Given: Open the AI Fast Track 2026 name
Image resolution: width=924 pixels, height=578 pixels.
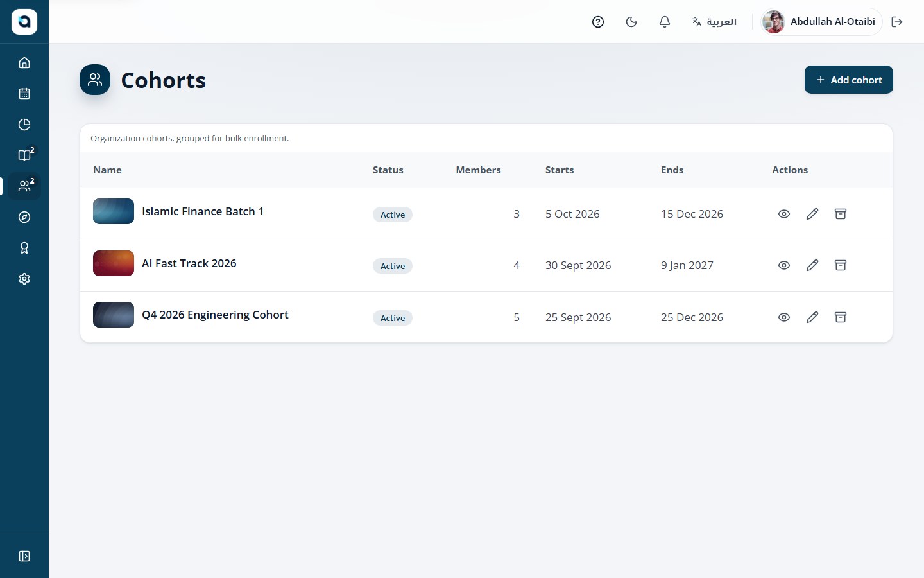Looking at the screenshot, I should coord(189,263).
